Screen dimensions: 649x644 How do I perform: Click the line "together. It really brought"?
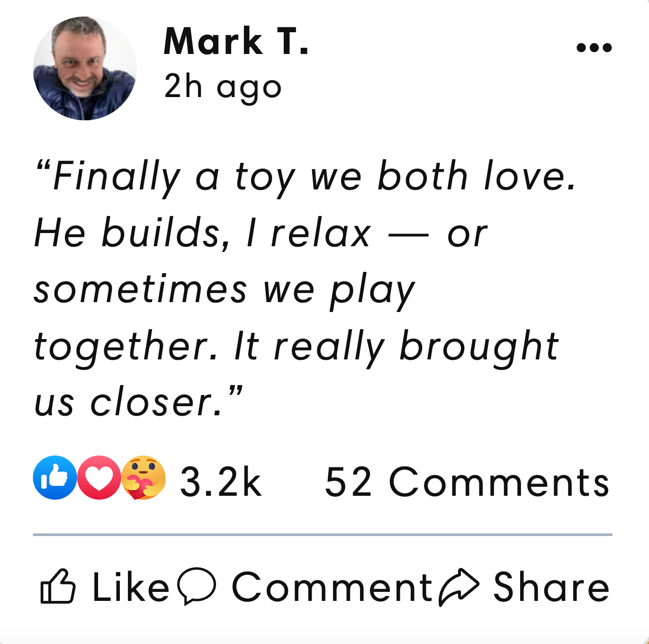pyautogui.click(x=297, y=347)
